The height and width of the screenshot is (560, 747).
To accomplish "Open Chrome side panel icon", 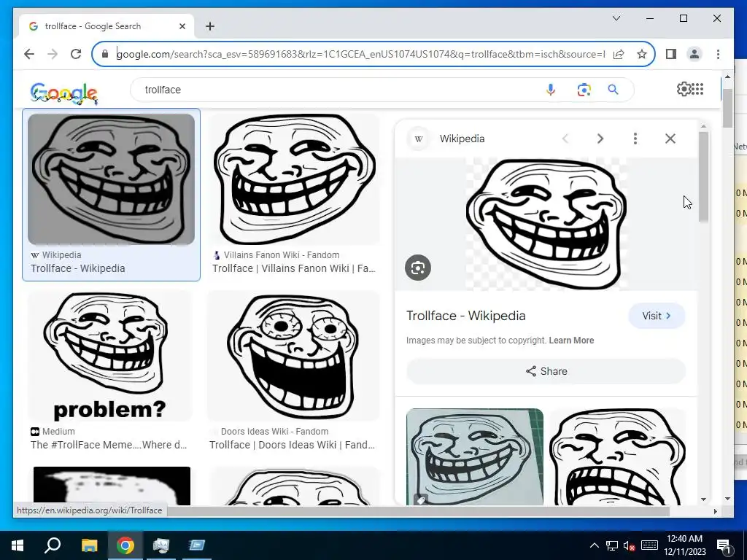I will [671, 54].
